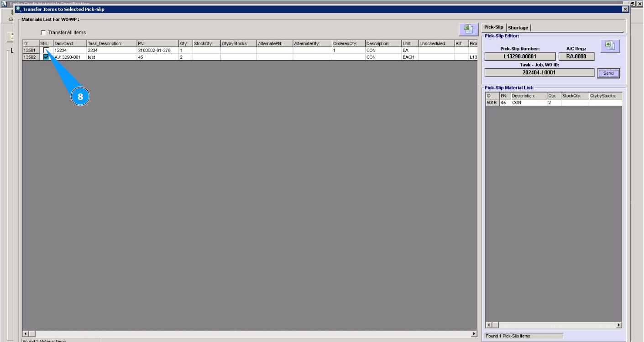Click the Unscheduled: column header
This screenshot has height=342, width=644.
click(x=436, y=44)
